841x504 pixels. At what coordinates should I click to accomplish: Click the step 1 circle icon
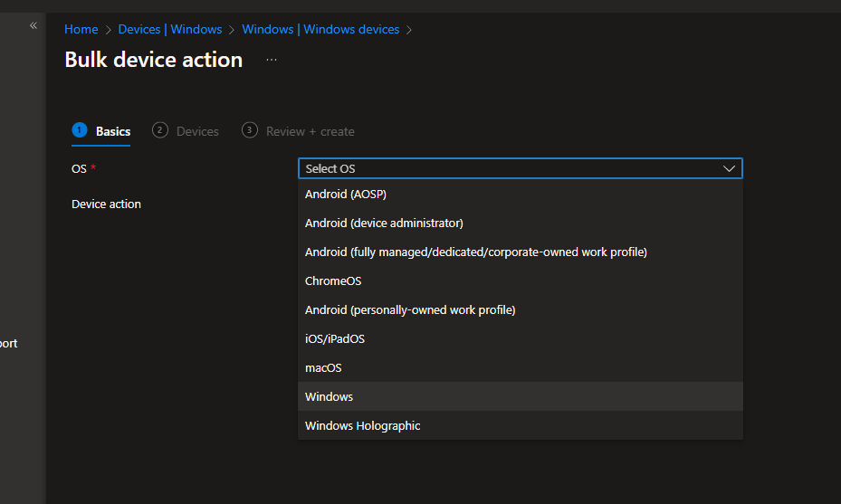tap(80, 130)
